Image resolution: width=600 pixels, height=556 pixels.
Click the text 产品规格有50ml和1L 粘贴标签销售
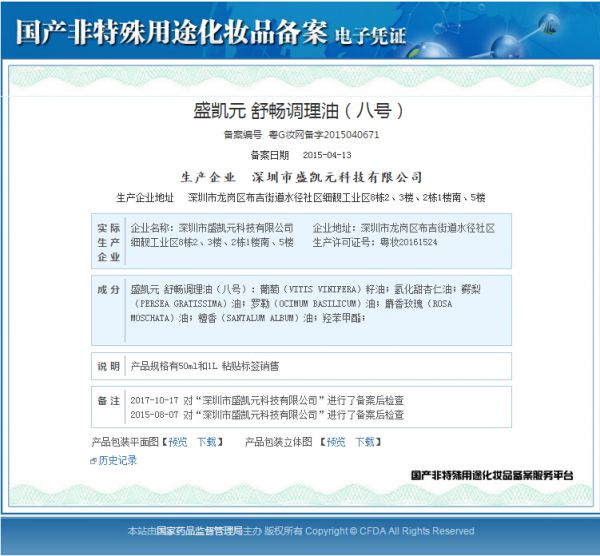point(205,366)
